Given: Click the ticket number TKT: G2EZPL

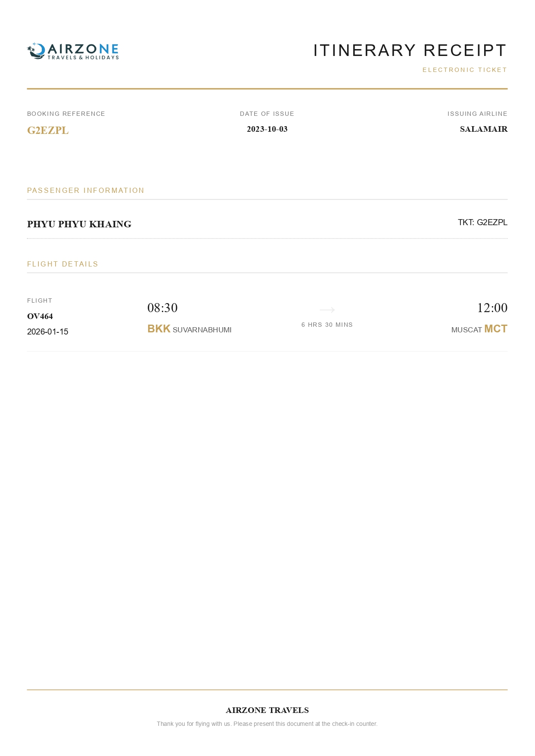Looking at the screenshot, I should click(482, 223).
